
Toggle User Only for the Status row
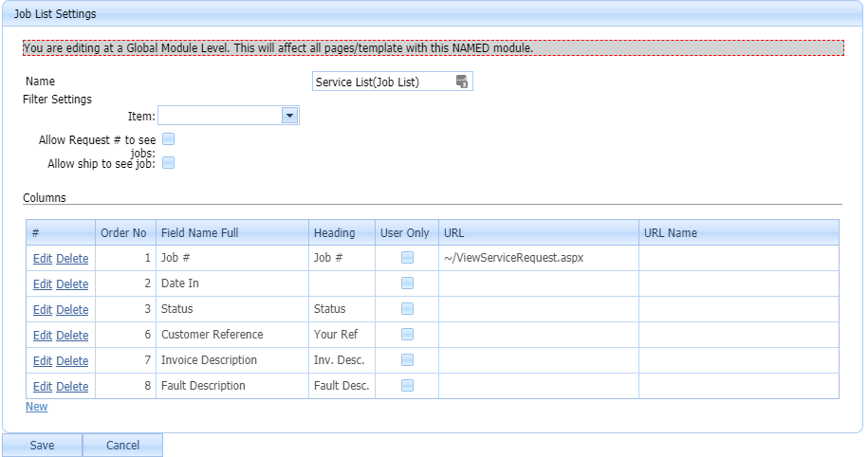407,308
